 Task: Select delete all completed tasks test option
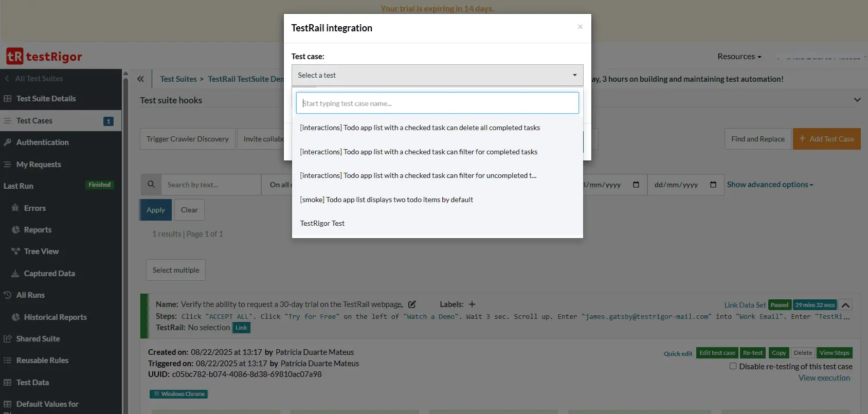click(x=437, y=128)
